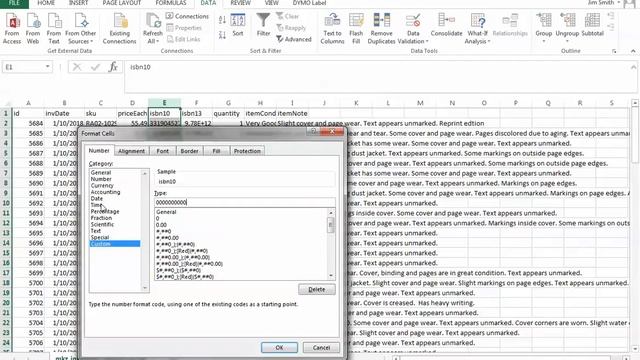
Task: Select the Custom category
Action: click(x=115, y=244)
